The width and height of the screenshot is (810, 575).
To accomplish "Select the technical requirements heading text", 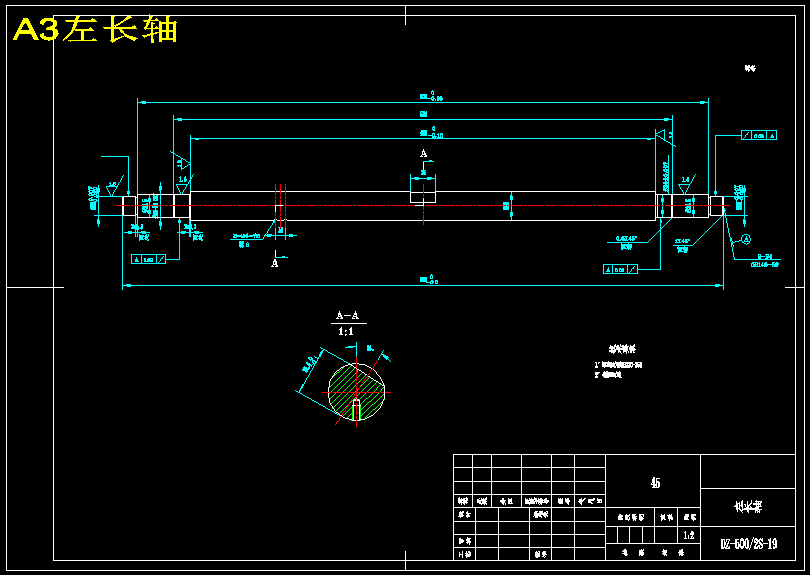I will tap(622, 349).
